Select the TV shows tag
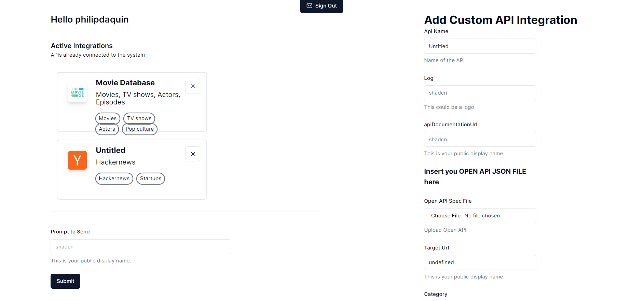This screenshot has height=301, width=644. [x=139, y=118]
